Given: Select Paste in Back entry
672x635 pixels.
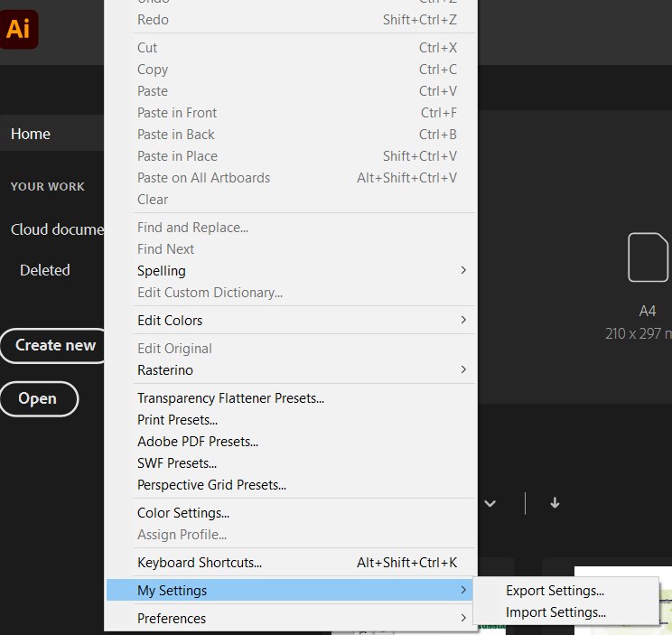Looking at the screenshot, I should (x=290, y=134).
